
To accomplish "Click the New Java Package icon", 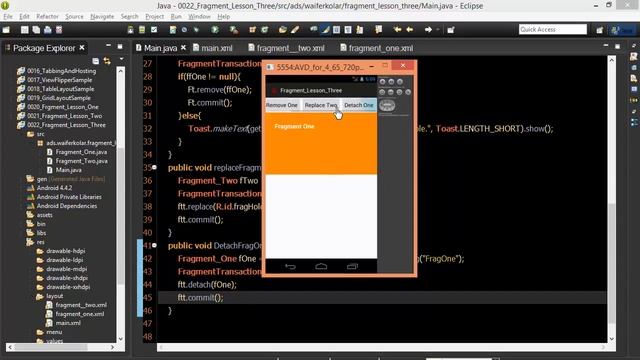I will pyautogui.click(x=253, y=30).
